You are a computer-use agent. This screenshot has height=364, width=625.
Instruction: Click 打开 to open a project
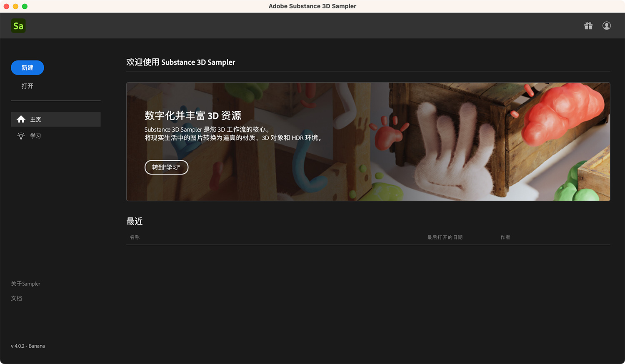click(x=27, y=86)
